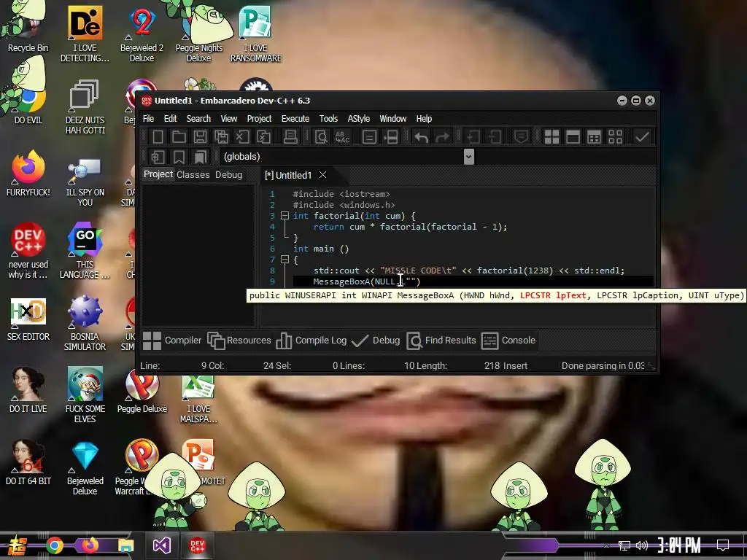Click the Insert snippet icon on second toolbar

[158, 157]
